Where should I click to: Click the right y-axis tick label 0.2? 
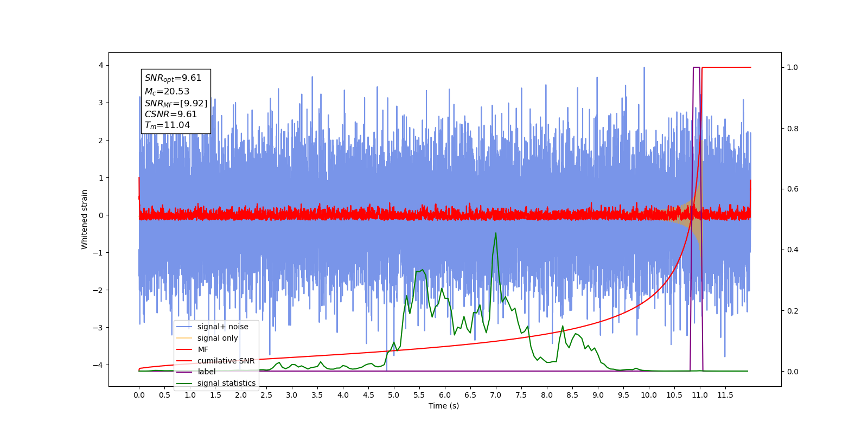pyautogui.click(x=793, y=311)
